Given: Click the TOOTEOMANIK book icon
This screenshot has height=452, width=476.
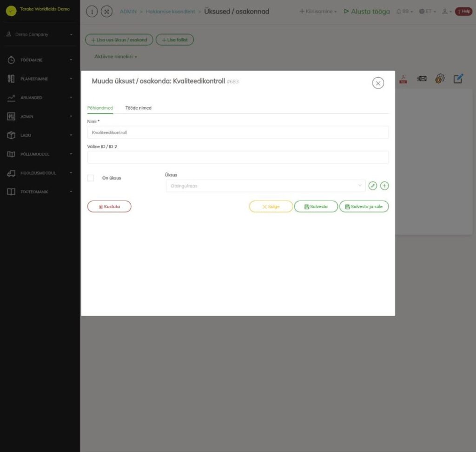Looking at the screenshot, I should (11, 192).
